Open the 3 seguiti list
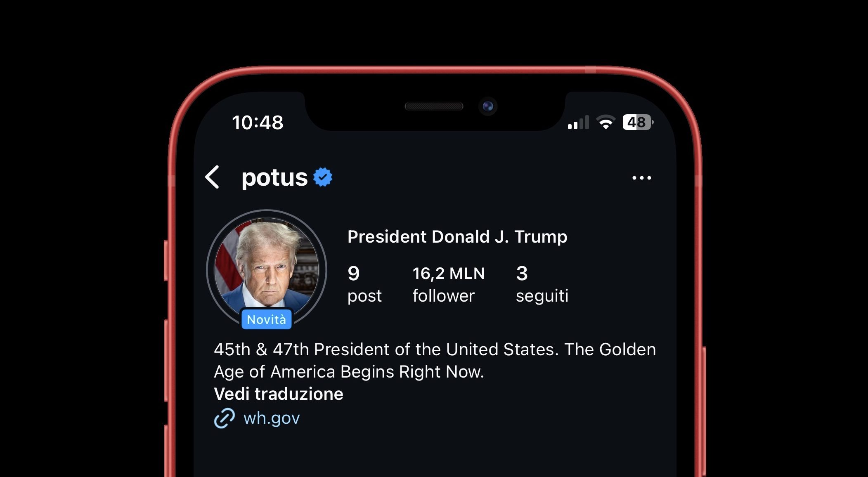The width and height of the screenshot is (868, 477). pyautogui.click(x=542, y=284)
